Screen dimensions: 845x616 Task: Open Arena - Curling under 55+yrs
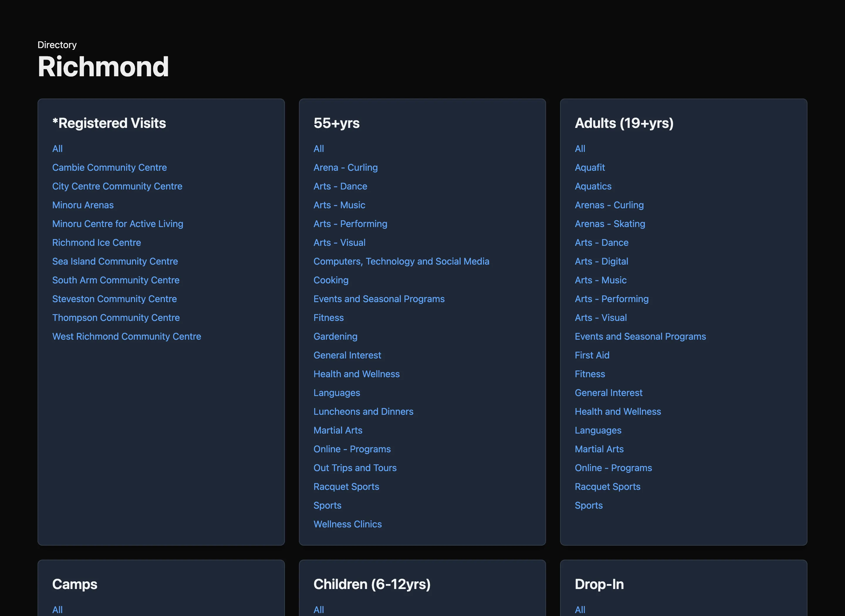pyautogui.click(x=345, y=167)
